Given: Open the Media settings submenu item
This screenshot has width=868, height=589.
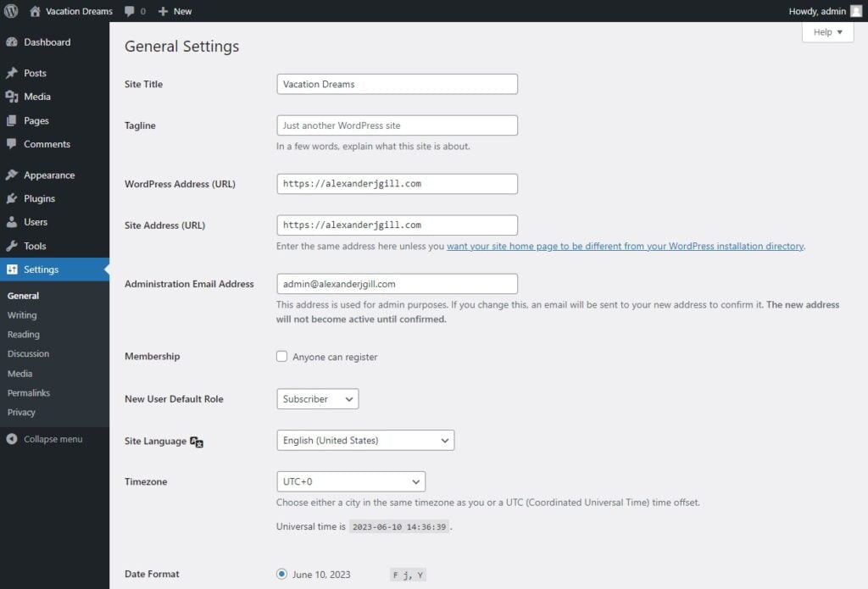Looking at the screenshot, I should (20, 374).
